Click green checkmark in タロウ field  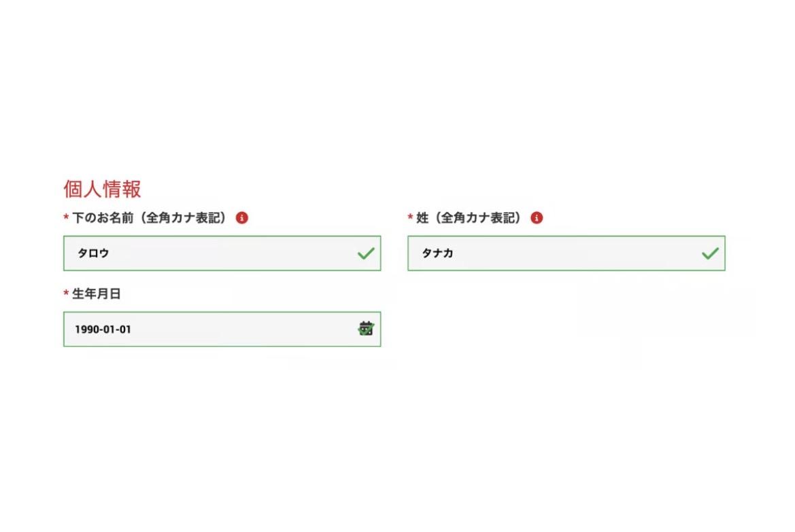click(366, 253)
